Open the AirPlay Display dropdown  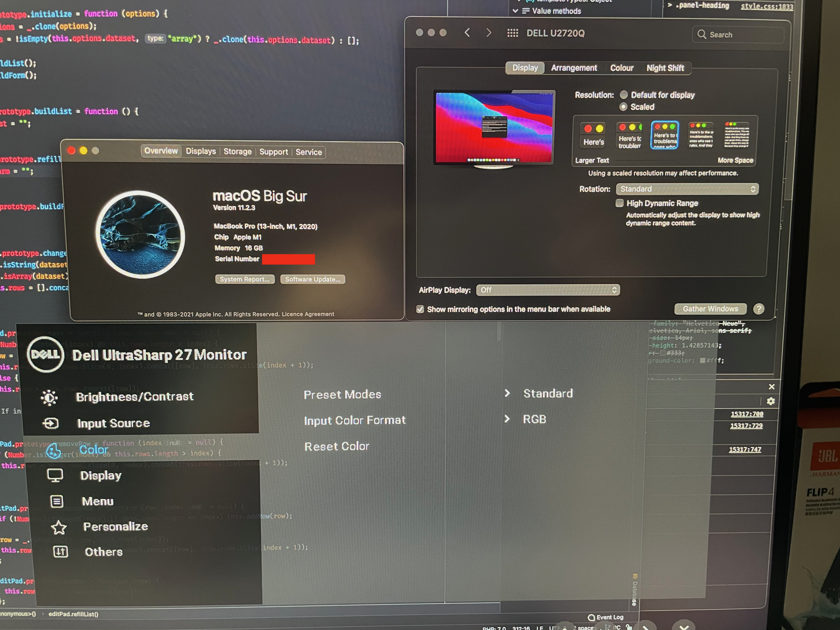(x=548, y=290)
